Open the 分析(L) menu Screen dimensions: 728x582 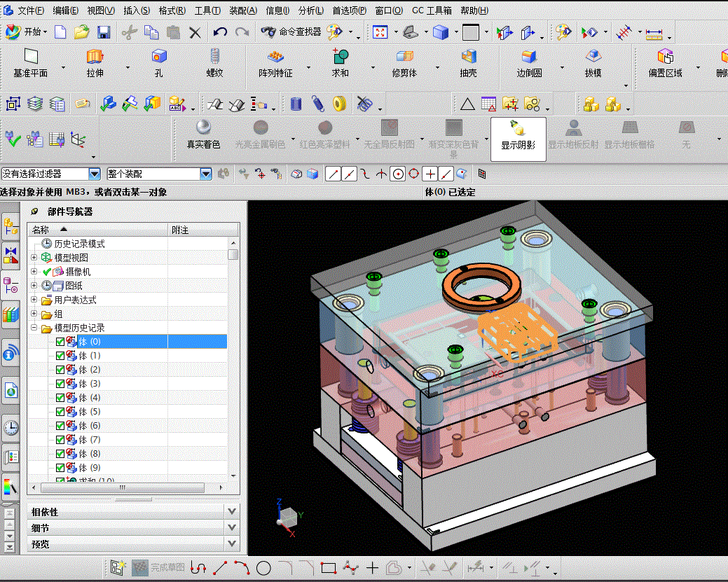pyautogui.click(x=310, y=11)
